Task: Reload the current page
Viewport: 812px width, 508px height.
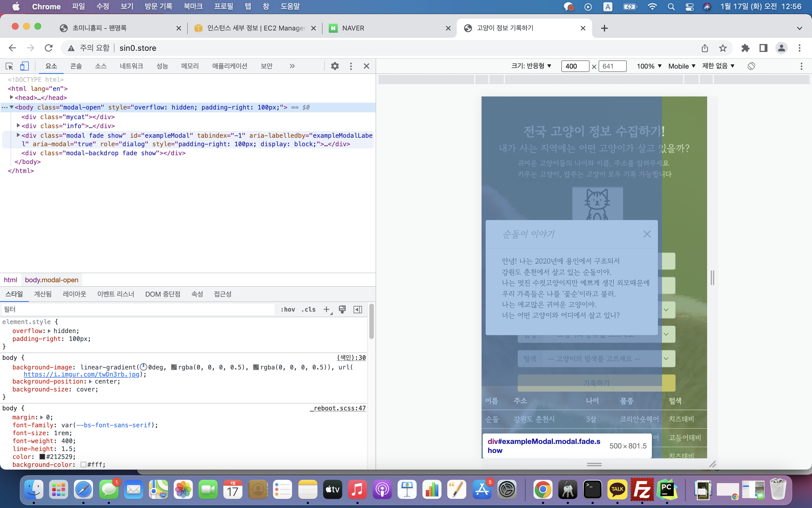Action: [x=49, y=48]
